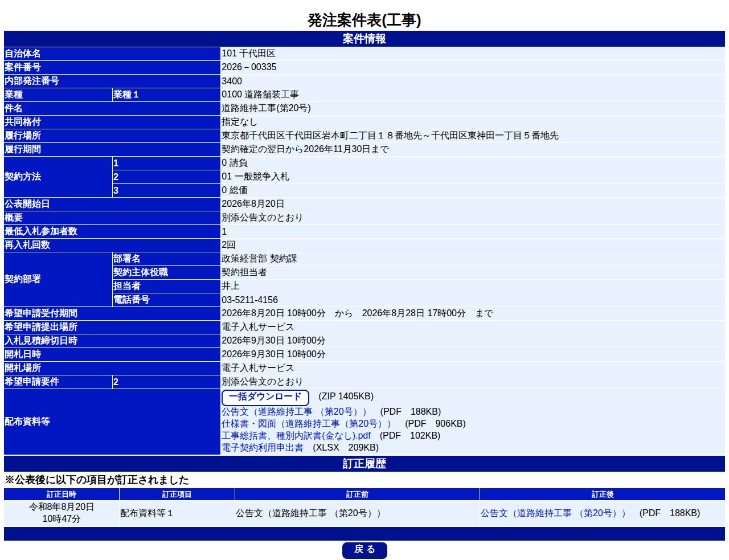Open the 公告文 PDF link in 配布資料等
This screenshot has height=560, width=729.
click(x=296, y=411)
